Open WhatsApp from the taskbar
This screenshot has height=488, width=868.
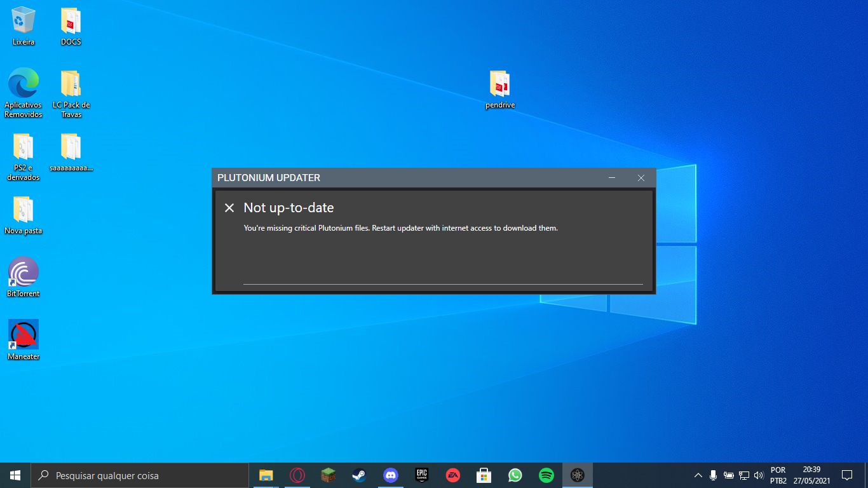(x=515, y=475)
